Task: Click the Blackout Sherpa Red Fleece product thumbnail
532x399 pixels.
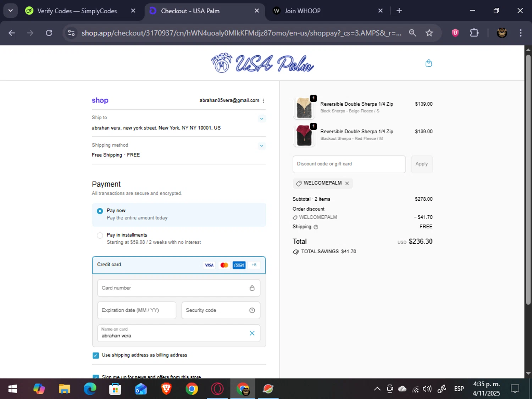Action: pos(304,135)
